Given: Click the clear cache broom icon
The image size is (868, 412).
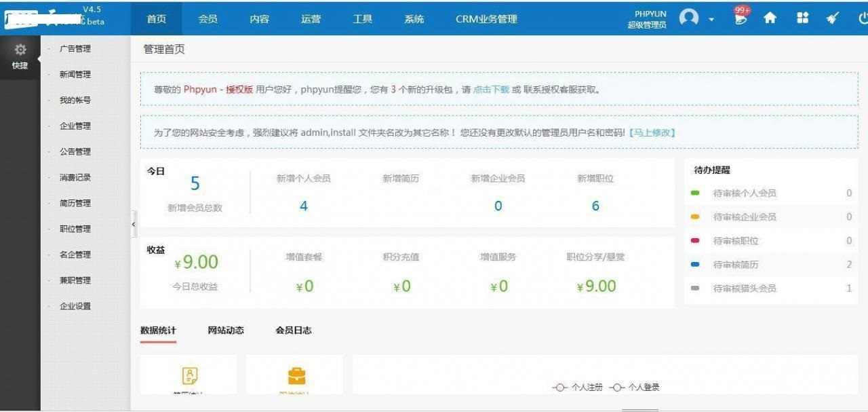Looking at the screenshot, I should 833,18.
